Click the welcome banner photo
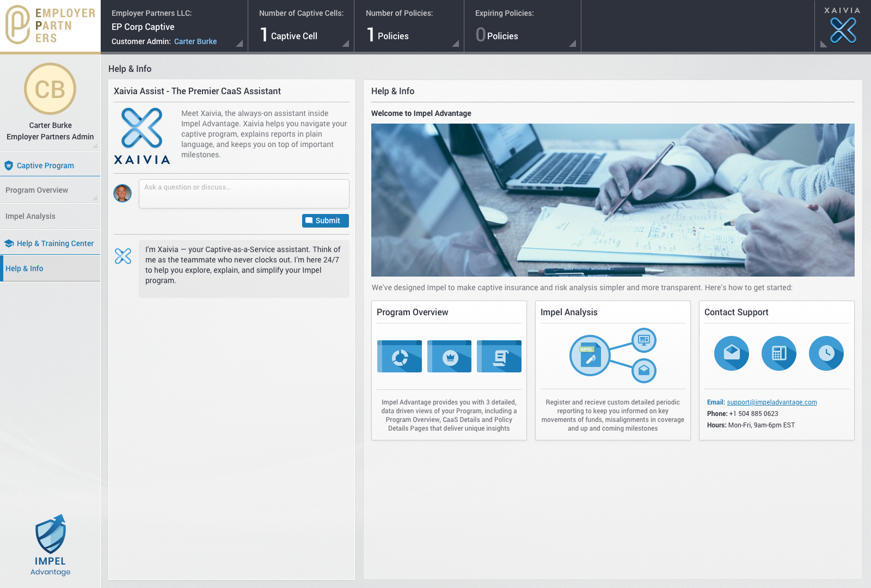 (613, 200)
